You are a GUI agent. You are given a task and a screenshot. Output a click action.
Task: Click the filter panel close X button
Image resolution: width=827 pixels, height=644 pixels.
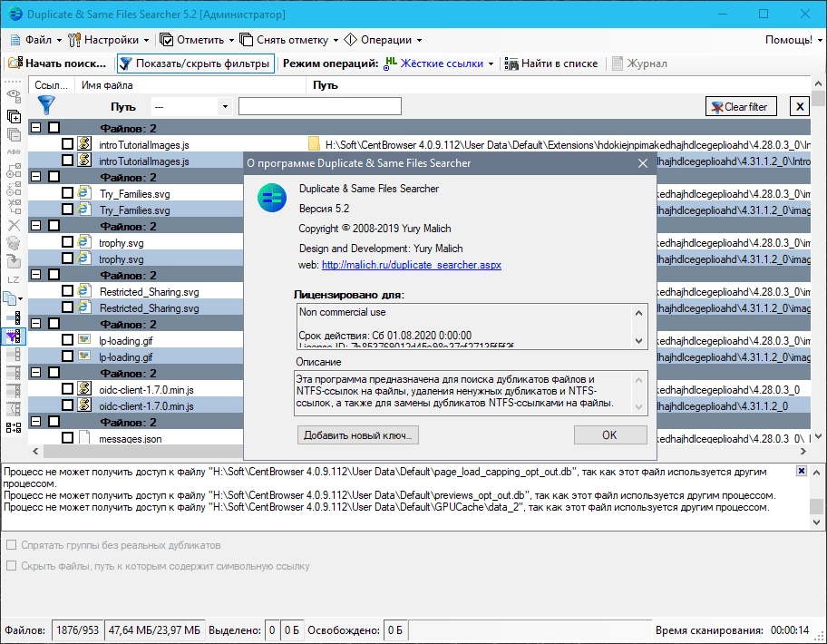click(x=800, y=106)
